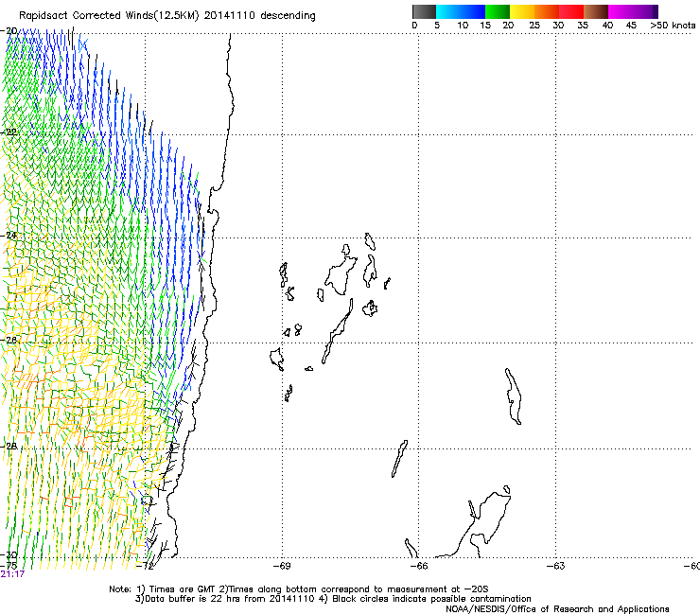Click the note "3)Data buffer is 22 hrs"
This screenshot has height=615, width=700.
(x=187, y=599)
